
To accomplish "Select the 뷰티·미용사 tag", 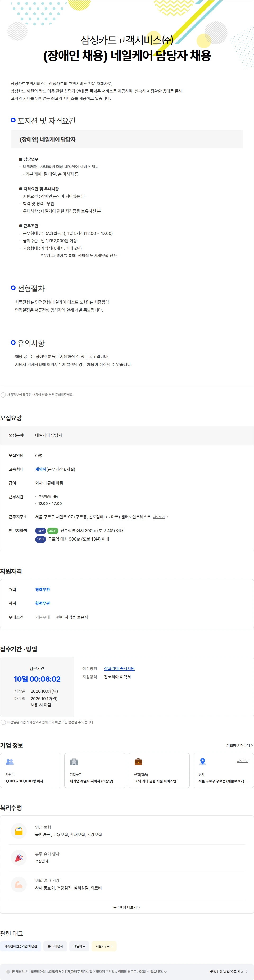I will point(55,946).
